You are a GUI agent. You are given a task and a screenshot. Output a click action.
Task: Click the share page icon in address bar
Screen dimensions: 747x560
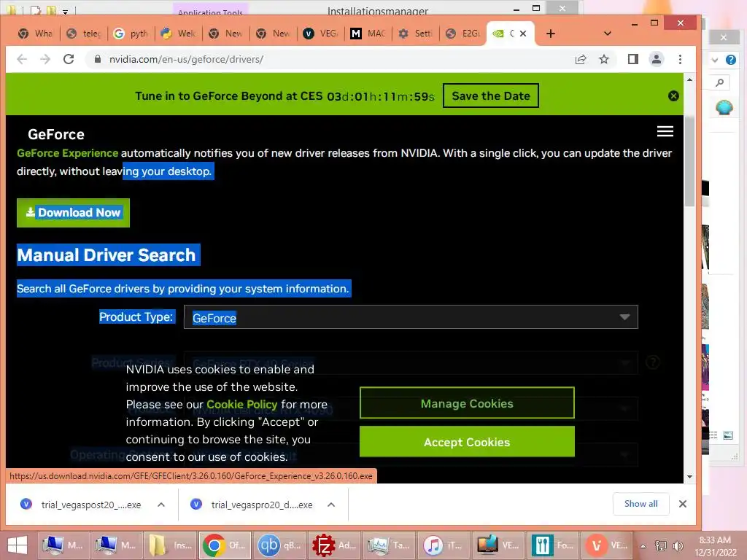[581, 59]
